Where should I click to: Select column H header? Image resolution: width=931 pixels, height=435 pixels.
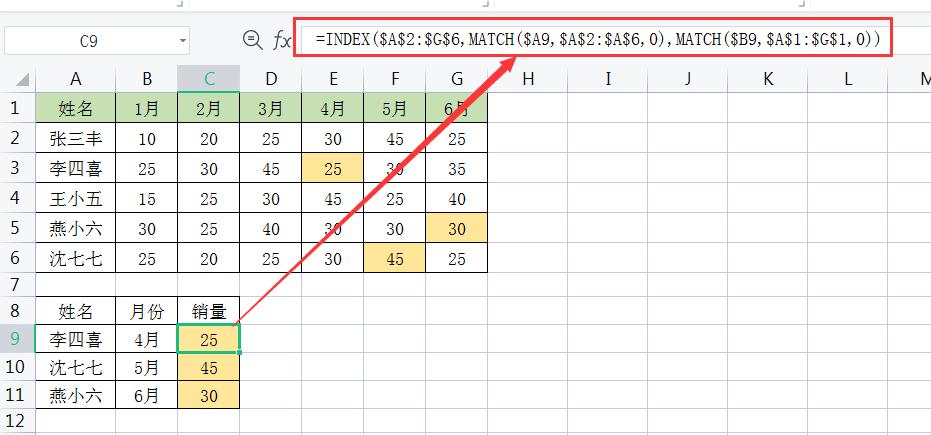[528, 78]
